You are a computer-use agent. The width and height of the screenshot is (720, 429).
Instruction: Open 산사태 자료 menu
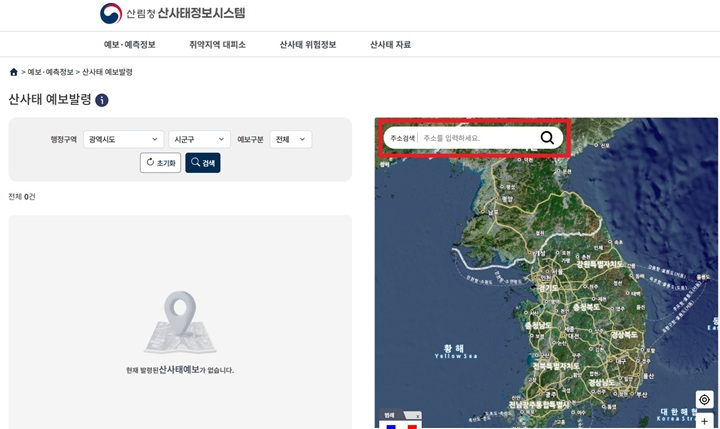(x=390, y=45)
